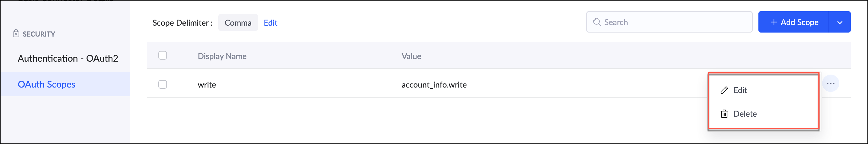
Task: Click the lock icon beside SECURITY
Action: tap(16, 33)
